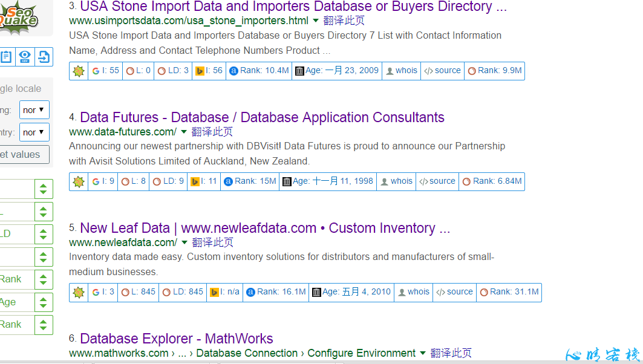Image resolution: width=643 pixels, height=364 pixels.
Task: Click 翻译此页 for the usimportsdata result
Action: click(344, 21)
